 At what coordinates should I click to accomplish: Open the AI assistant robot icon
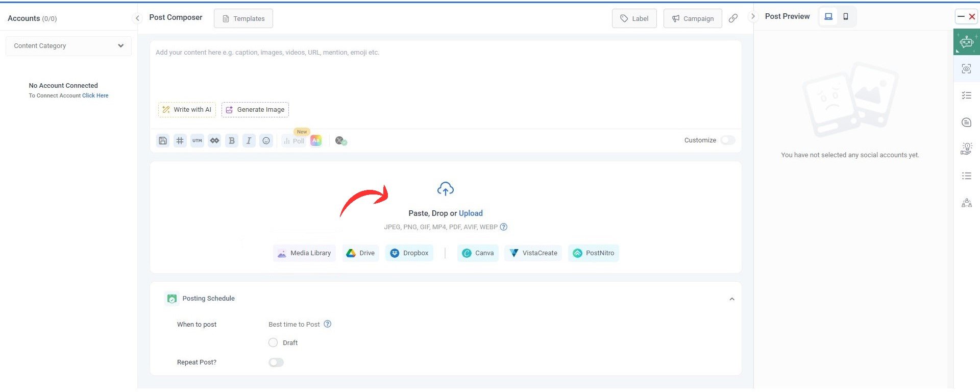(x=966, y=42)
